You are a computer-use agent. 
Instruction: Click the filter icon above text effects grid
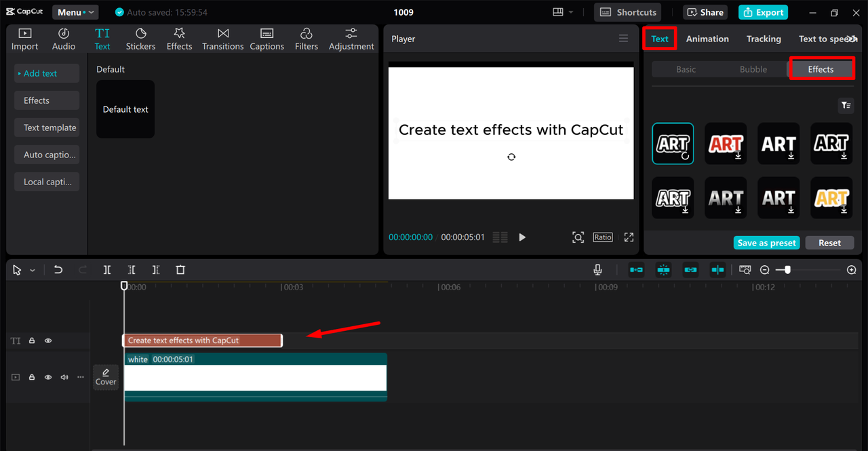point(845,105)
